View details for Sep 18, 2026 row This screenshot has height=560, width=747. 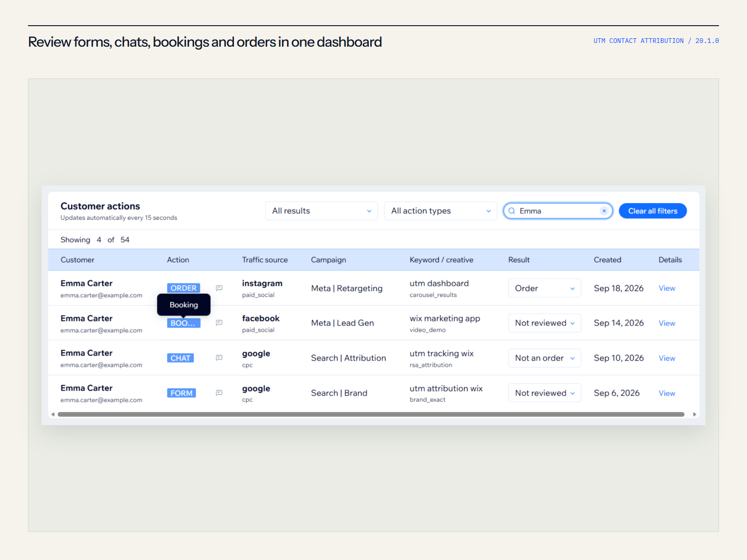click(x=667, y=288)
